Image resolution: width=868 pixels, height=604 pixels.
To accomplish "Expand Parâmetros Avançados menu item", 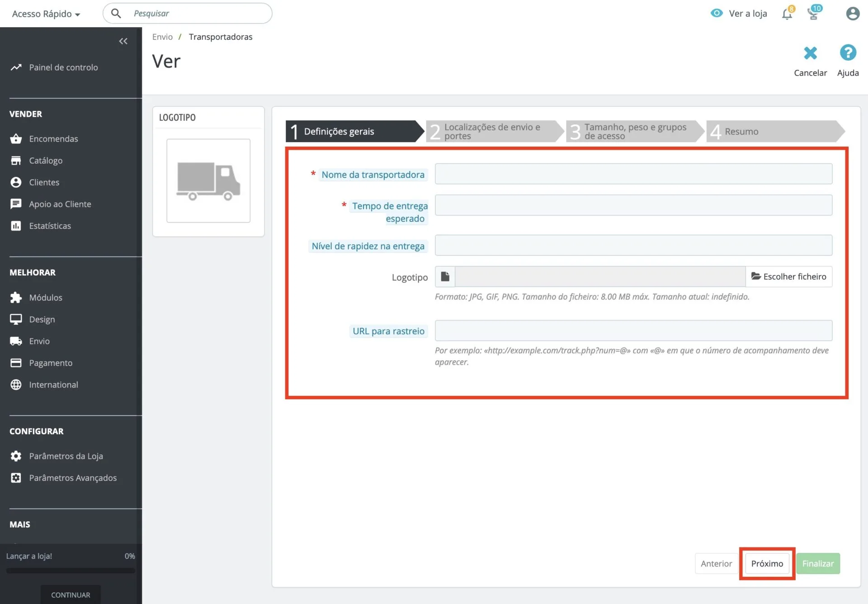I will [72, 478].
